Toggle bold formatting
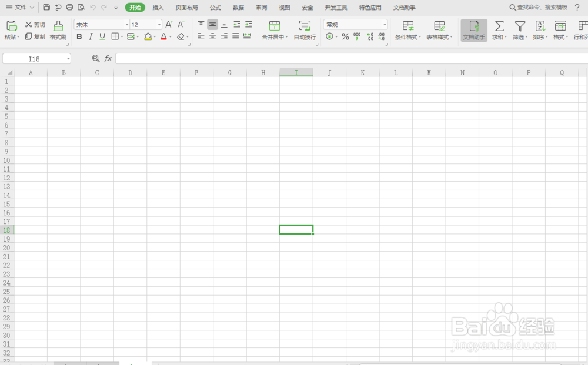 pyautogui.click(x=79, y=36)
